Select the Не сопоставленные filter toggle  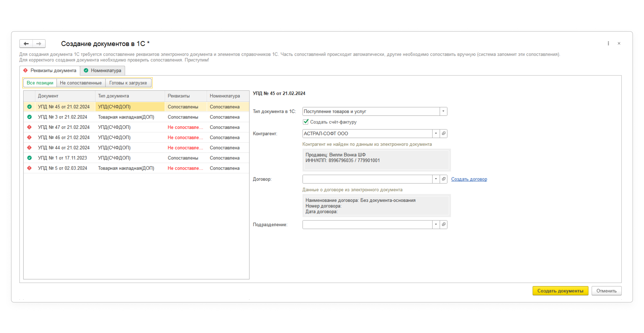(x=81, y=83)
